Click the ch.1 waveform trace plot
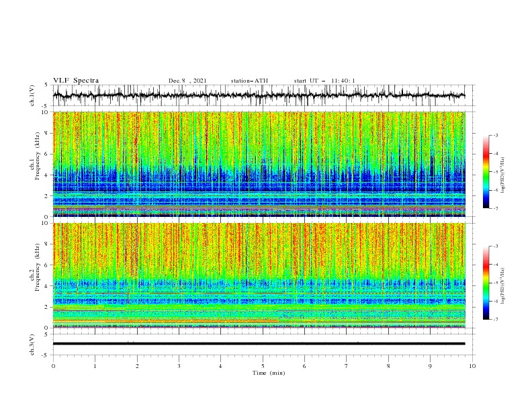532x411 pixels. [x=259, y=95]
